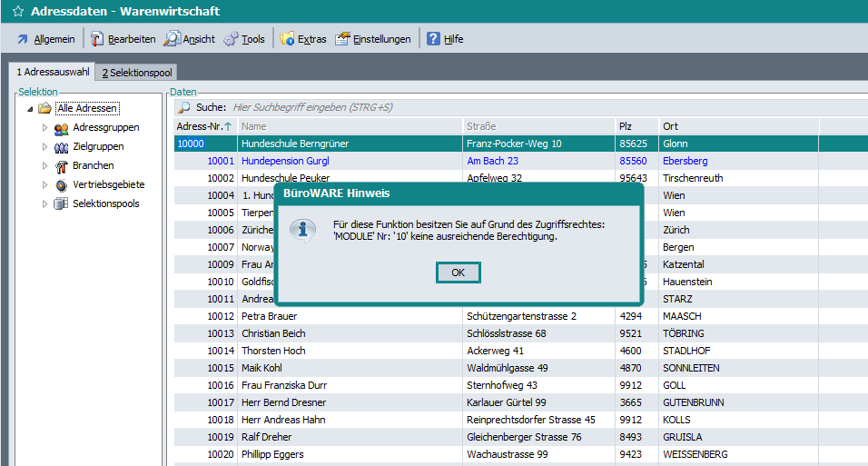Click the search magnifier icon beside Suche
This screenshot has width=868, height=466.
pyautogui.click(x=183, y=107)
